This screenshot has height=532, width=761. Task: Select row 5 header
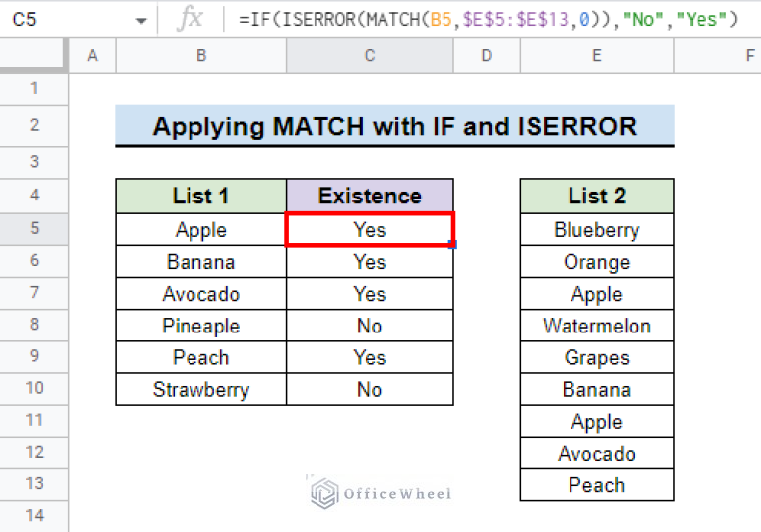click(34, 229)
